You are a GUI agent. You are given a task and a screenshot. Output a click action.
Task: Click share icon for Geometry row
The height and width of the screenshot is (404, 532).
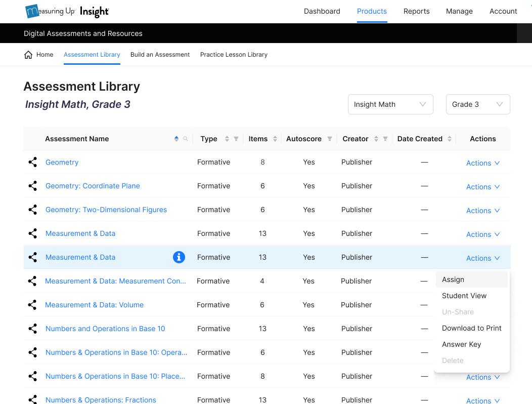tap(32, 162)
